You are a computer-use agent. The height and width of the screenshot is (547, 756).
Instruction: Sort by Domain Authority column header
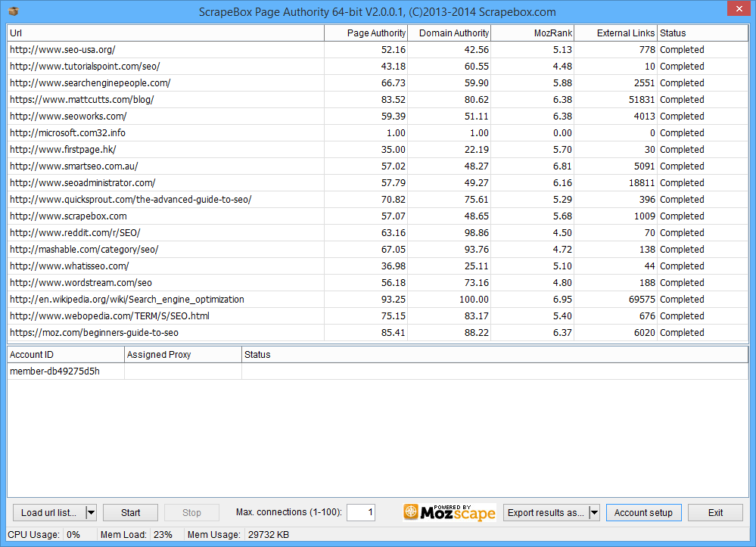(450, 33)
